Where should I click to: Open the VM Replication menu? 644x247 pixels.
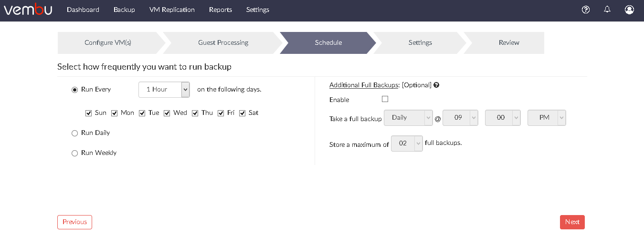pos(172,10)
